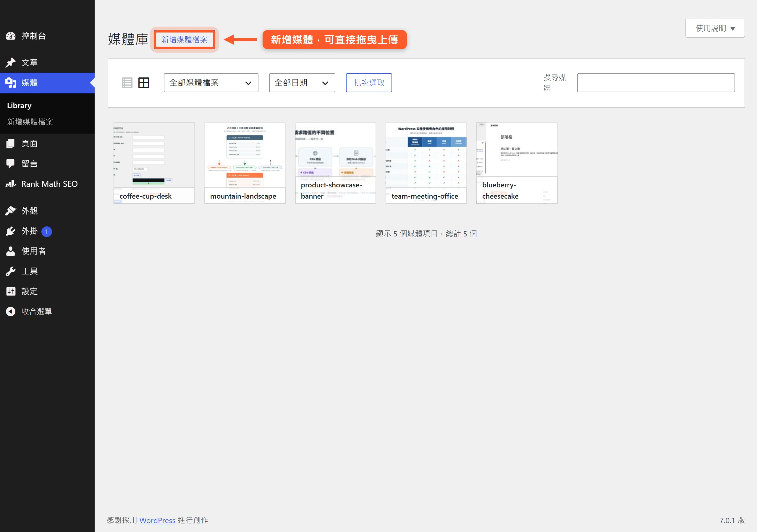
Task: Open the 使用者 menu label
Action: tap(33, 251)
